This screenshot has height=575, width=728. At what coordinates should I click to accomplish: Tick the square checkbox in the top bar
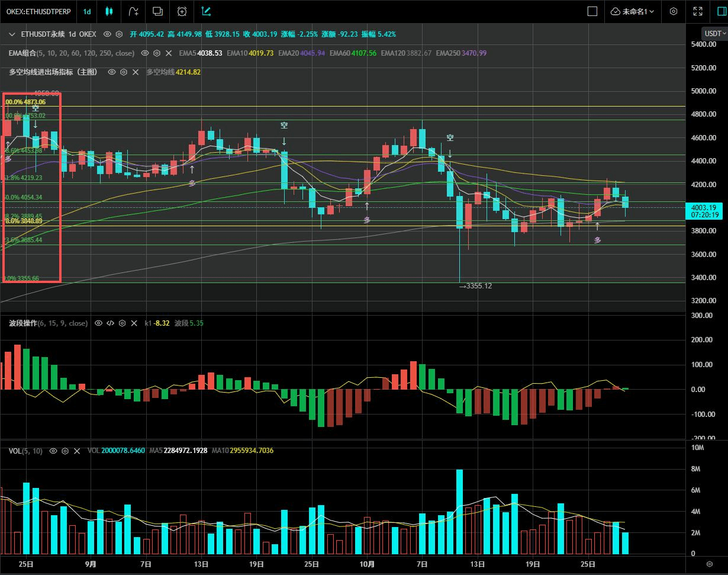[x=592, y=11]
